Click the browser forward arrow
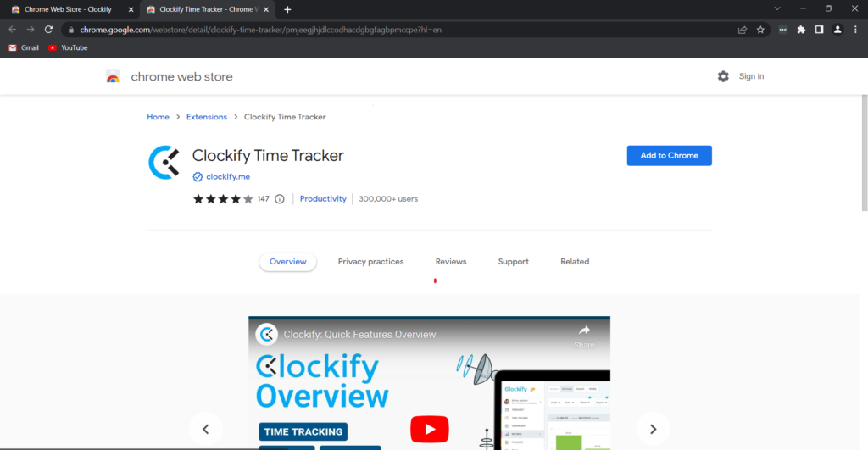This screenshot has height=450, width=868. point(31,30)
